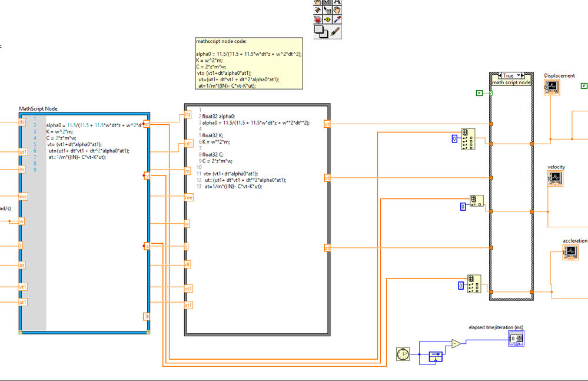Click the dt input terminal of MathScript Node
The width and height of the screenshot is (588, 381).
[x=22, y=265]
